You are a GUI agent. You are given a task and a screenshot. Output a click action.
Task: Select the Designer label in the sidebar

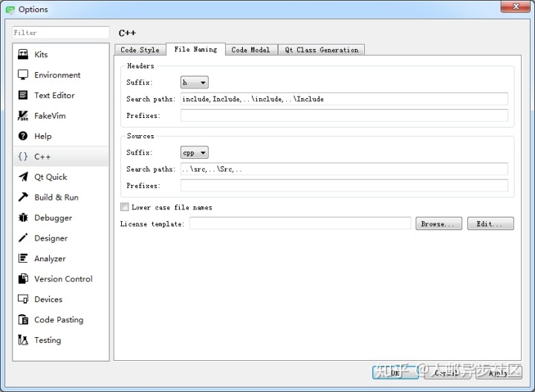click(x=51, y=238)
